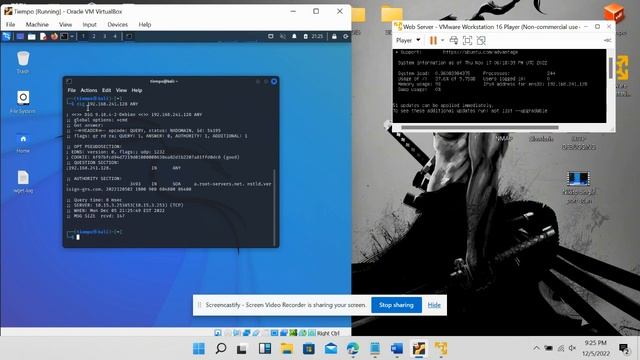
Task: Switch to workspace 4 in Kali panel
Action: click(x=115, y=36)
